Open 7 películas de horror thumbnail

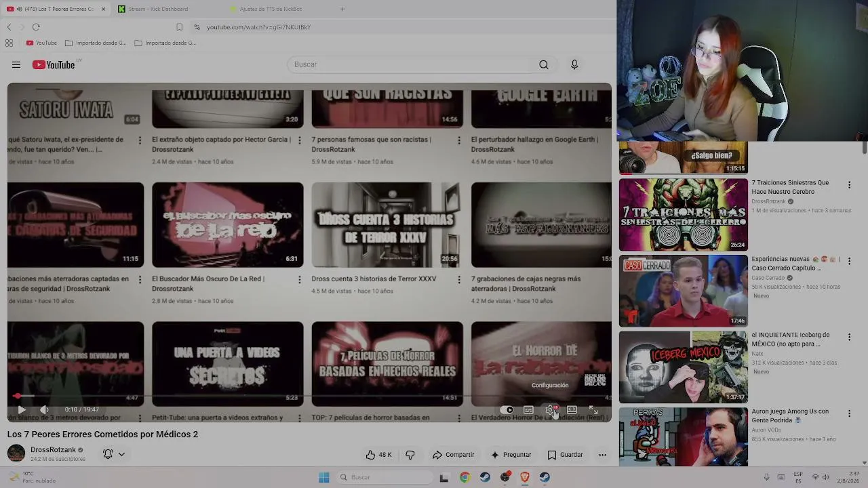pyautogui.click(x=387, y=364)
